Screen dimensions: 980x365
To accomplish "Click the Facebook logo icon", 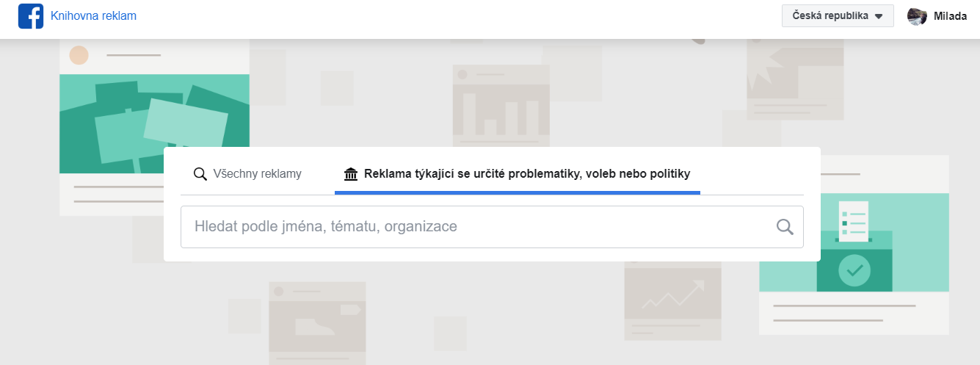I will pyautogui.click(x=31, y=16).
